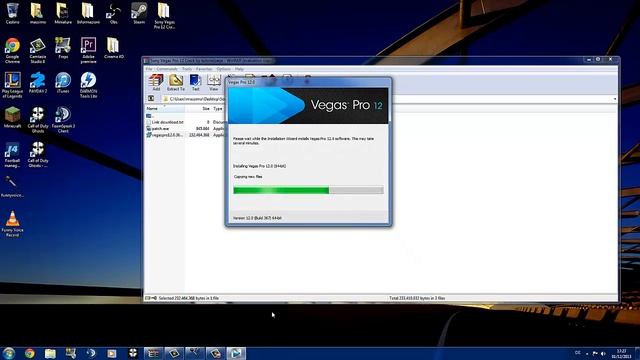Minimize the WinRAR window

pyautogui.click(x=589, y=60)
